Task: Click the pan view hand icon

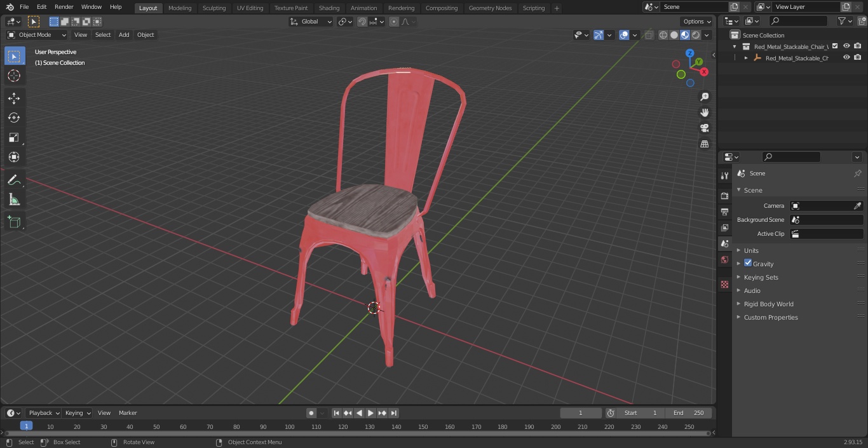Action: coord(704,112)
